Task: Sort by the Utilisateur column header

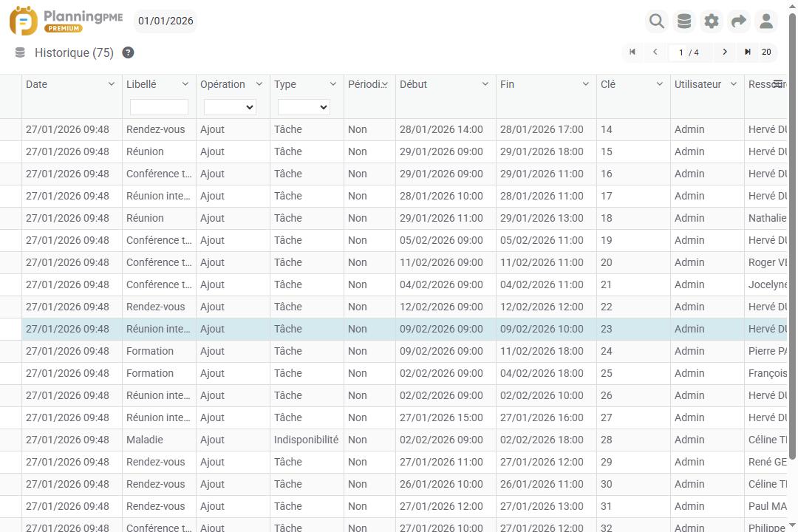Action: coord(698,84)
